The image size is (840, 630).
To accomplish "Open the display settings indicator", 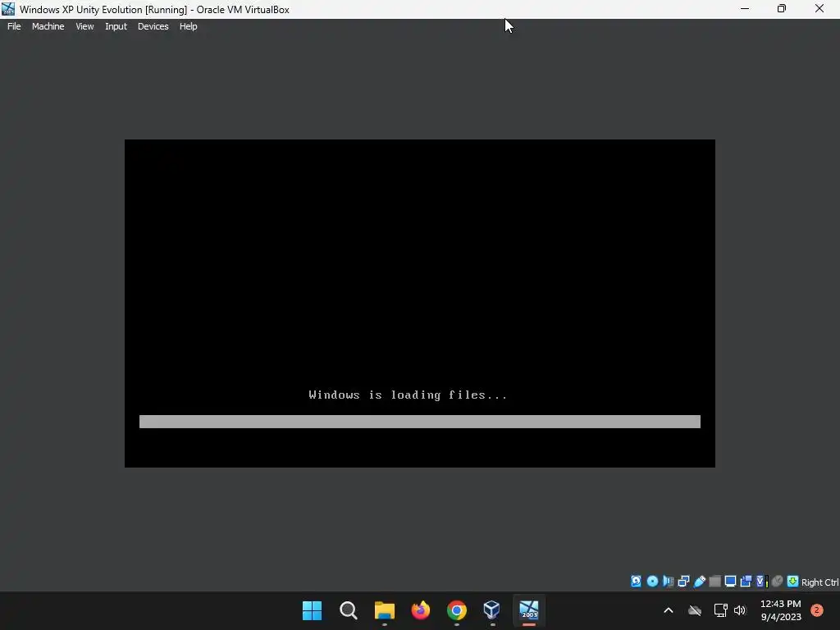I will [730, 582].
